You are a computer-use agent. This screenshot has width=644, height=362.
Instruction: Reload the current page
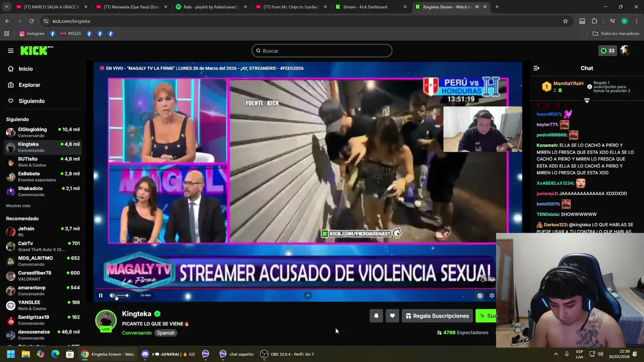coord(31,21)
